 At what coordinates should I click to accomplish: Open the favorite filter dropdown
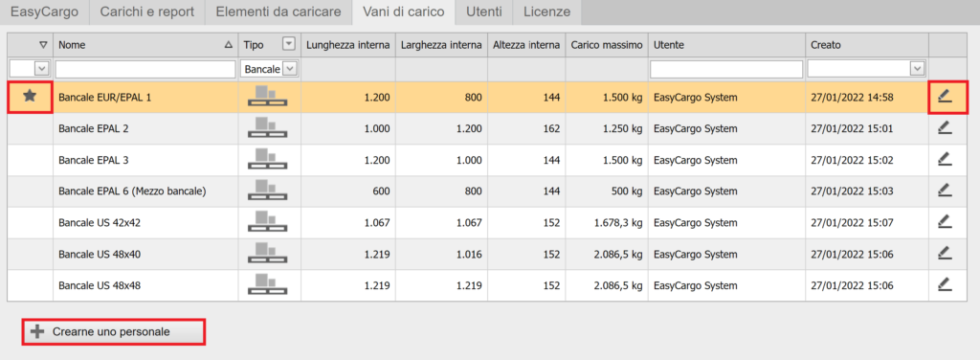click(x=42, y=69)
